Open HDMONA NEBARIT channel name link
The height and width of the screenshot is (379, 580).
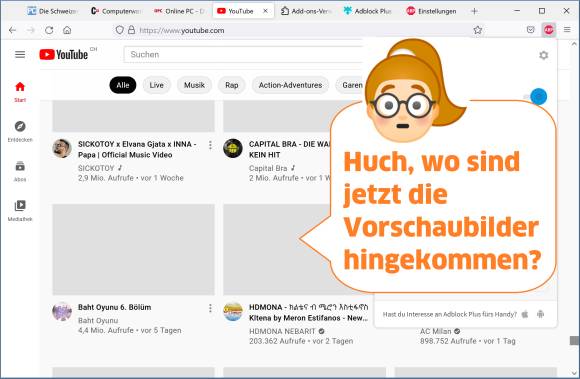click(x=283, y=331)
